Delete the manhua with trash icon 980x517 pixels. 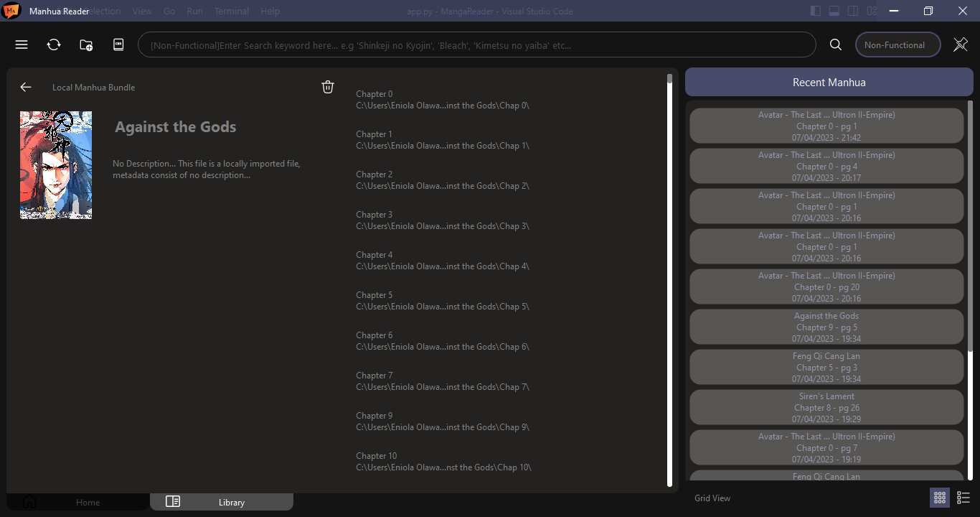tap(328, 87)
